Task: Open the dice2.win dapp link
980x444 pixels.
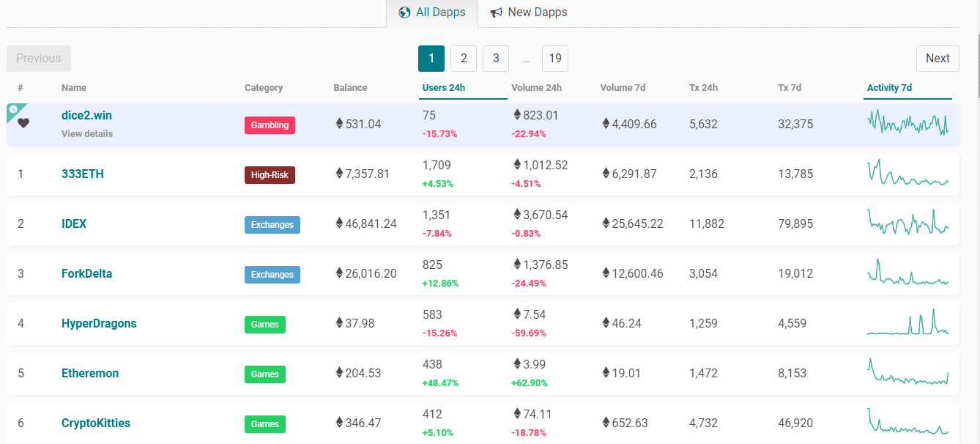Action: click(x=86, y=116)
